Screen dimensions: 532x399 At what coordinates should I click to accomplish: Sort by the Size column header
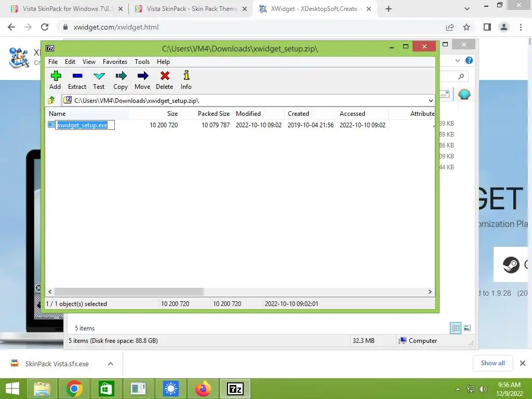[x=154, y=114]
